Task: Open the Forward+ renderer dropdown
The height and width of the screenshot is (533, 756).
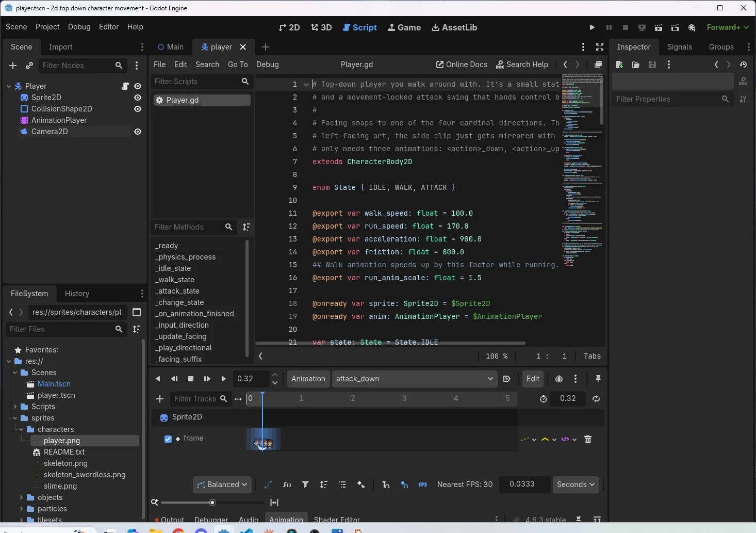Action: click(728, 27)
